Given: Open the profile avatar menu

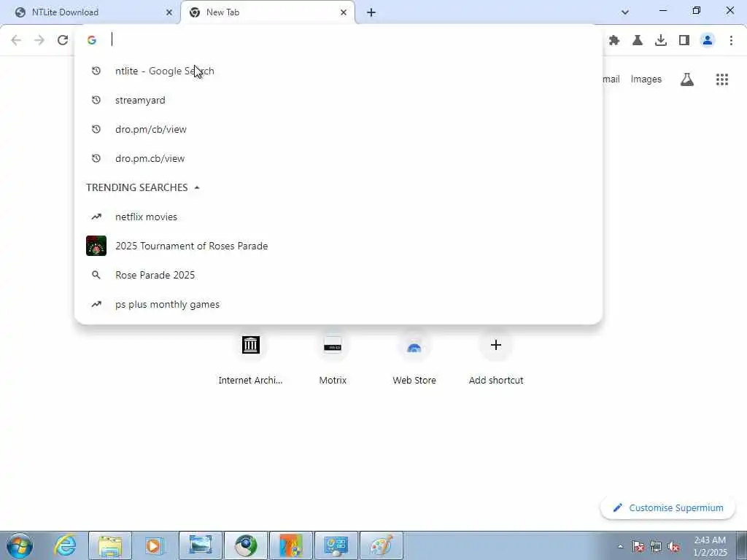Looking at the screenshot, I should coord(708,40).
